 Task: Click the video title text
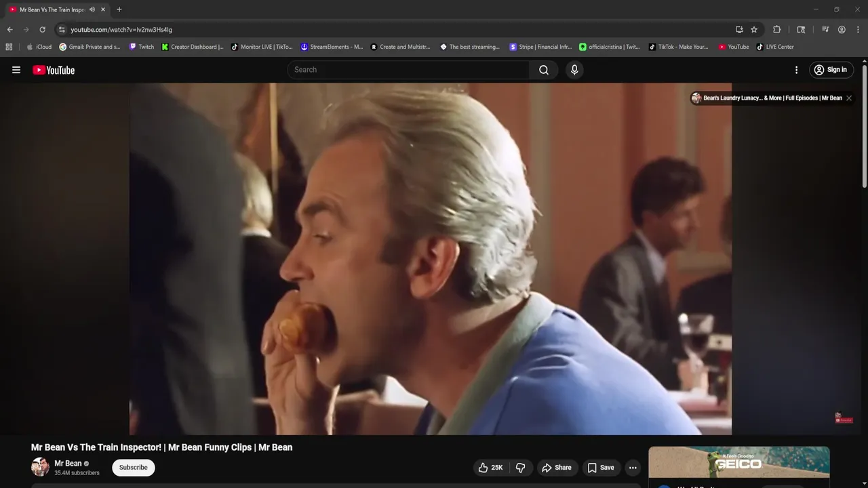click(161, 447)
